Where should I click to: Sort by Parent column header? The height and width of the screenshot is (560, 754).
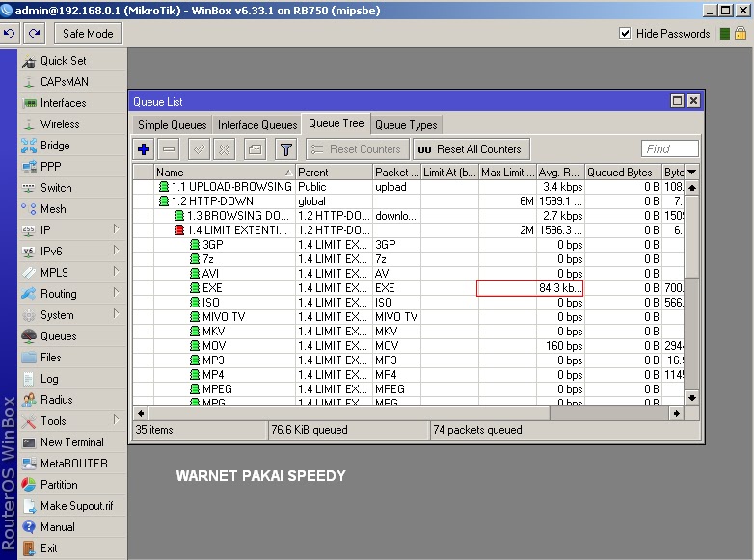pyautogui.click(x=334, y=173)
